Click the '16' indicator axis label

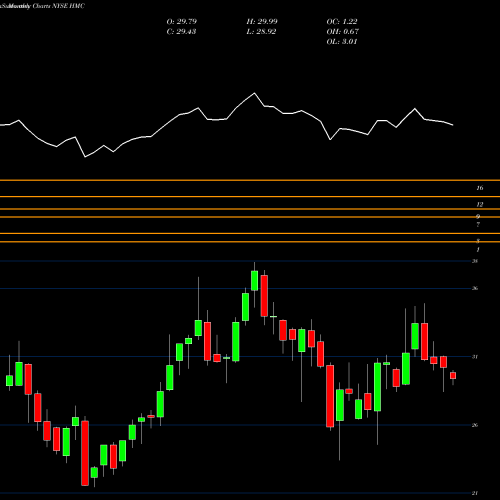tap(480, 188)
